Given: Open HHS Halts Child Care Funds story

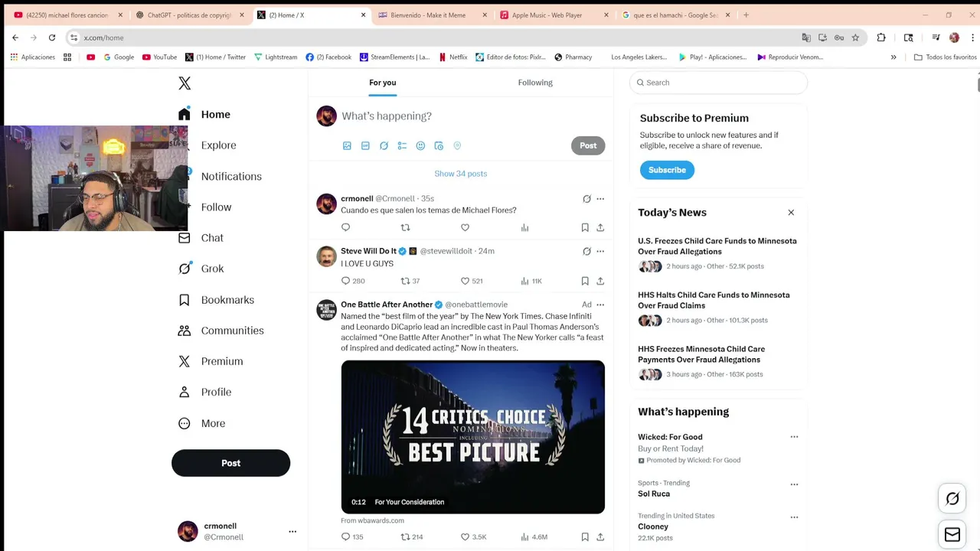Looking at the screenshot, I should (x=714, y=300).
